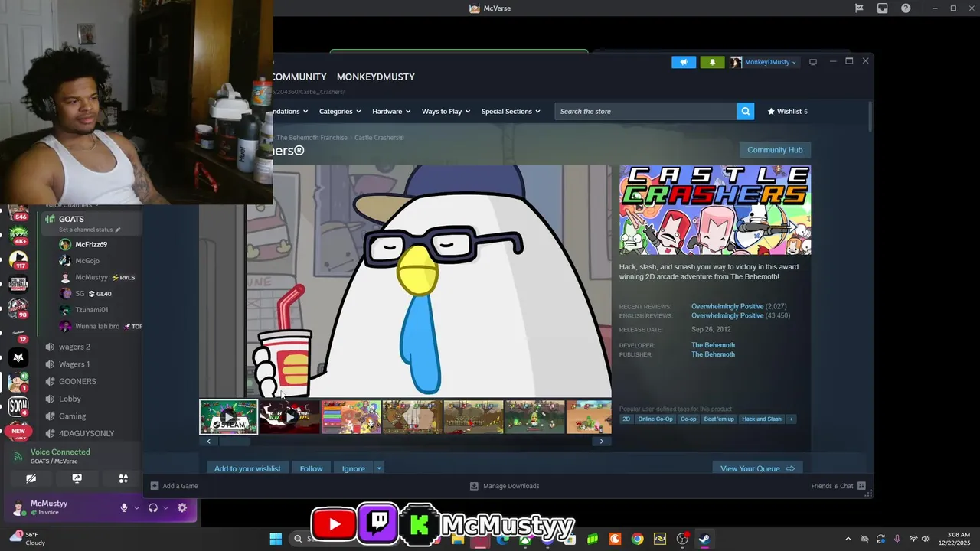Open Windows Start menu
This screenshot has width=980, height=551.
pos(276,539)
